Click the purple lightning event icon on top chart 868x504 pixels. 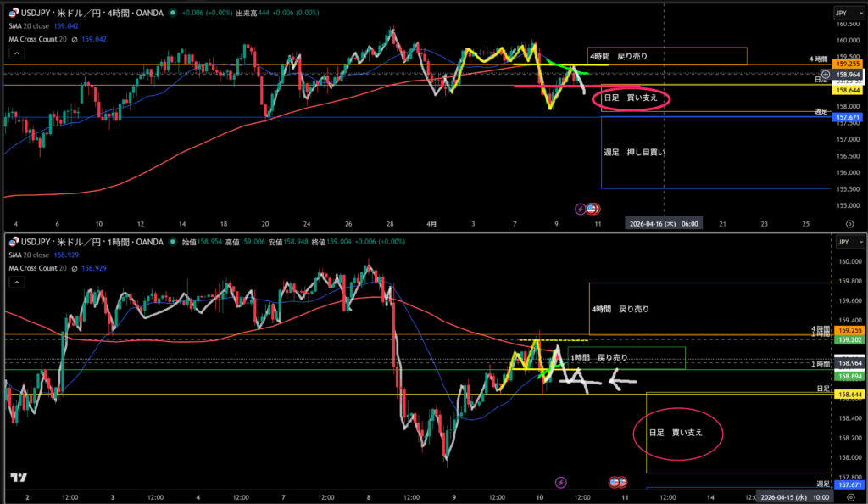tap(581, 208)
